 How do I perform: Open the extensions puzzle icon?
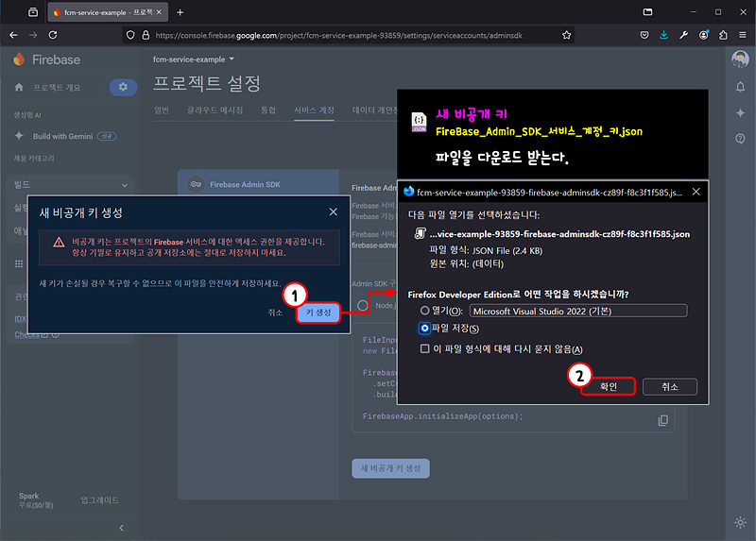point(723,35)
